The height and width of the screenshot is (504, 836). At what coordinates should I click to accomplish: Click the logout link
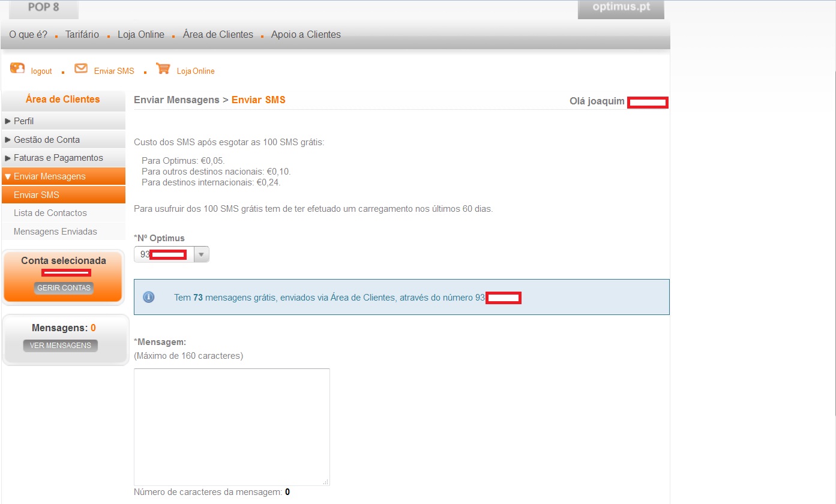41,71
